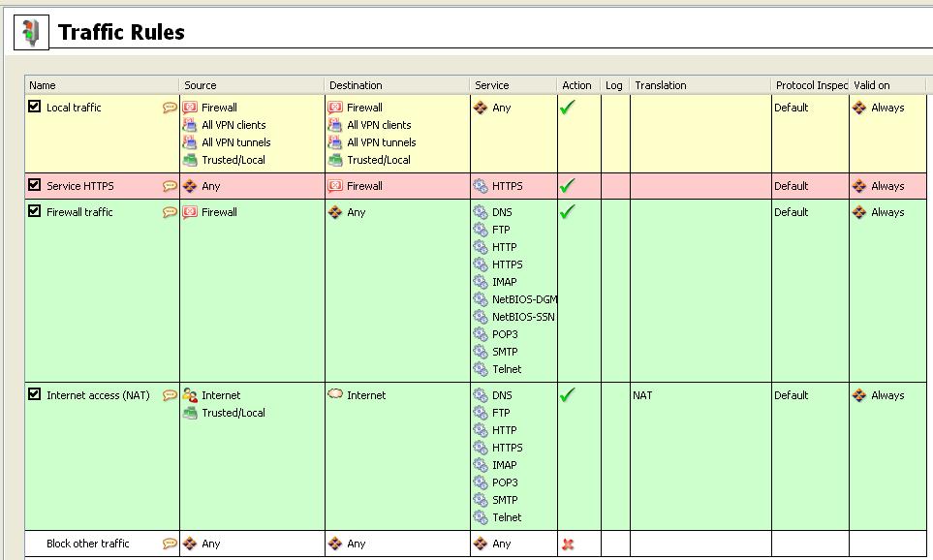Select POP3 service in Internet access rule
Viewport: 933px width, 560px height.
(505, 482)
